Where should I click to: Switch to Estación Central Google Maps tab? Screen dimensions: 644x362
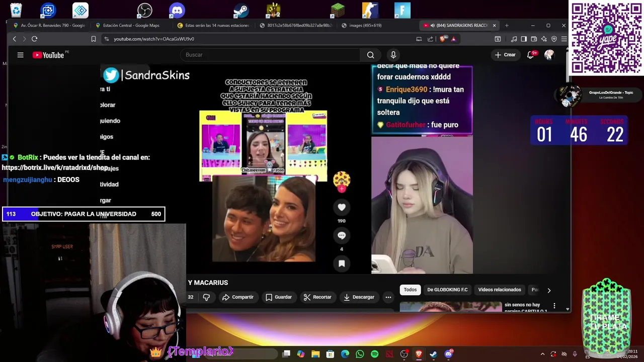point(131,25)
